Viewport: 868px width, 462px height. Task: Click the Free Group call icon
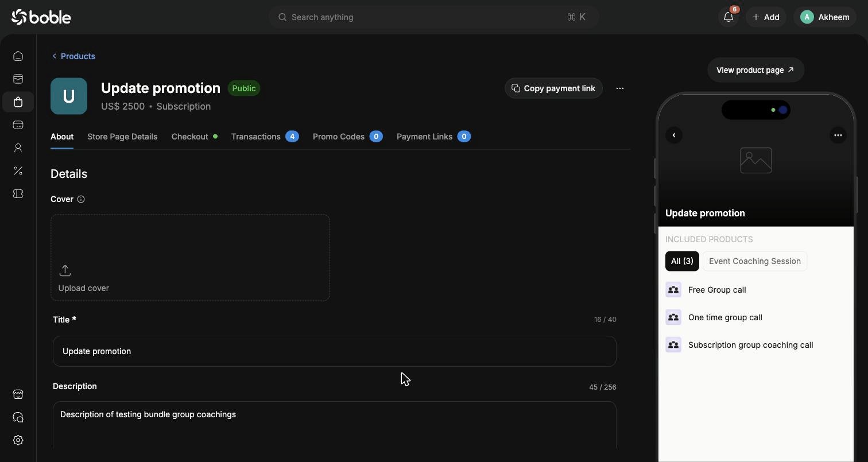tap(673, 290)
